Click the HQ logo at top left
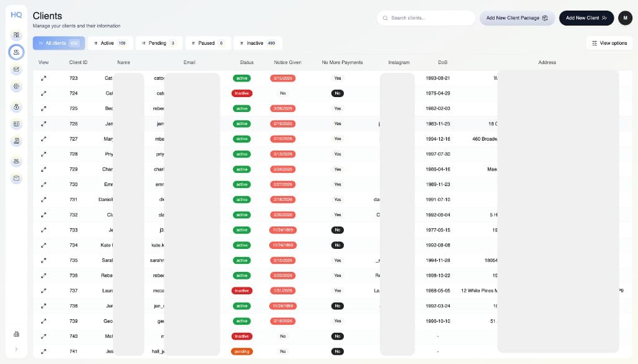Screen dimensions: 638x364 16,14
